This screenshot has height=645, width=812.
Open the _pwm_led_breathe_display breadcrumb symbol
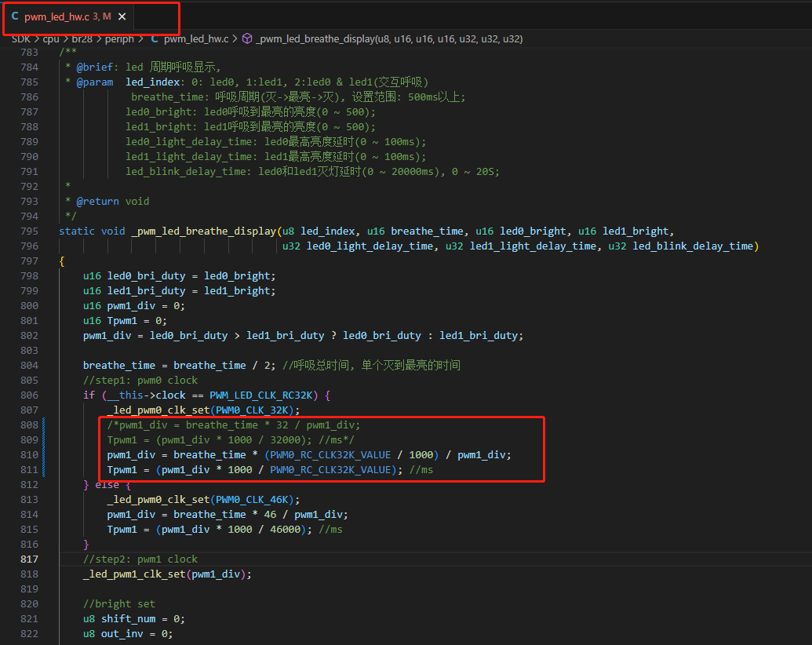coord(389,39)
